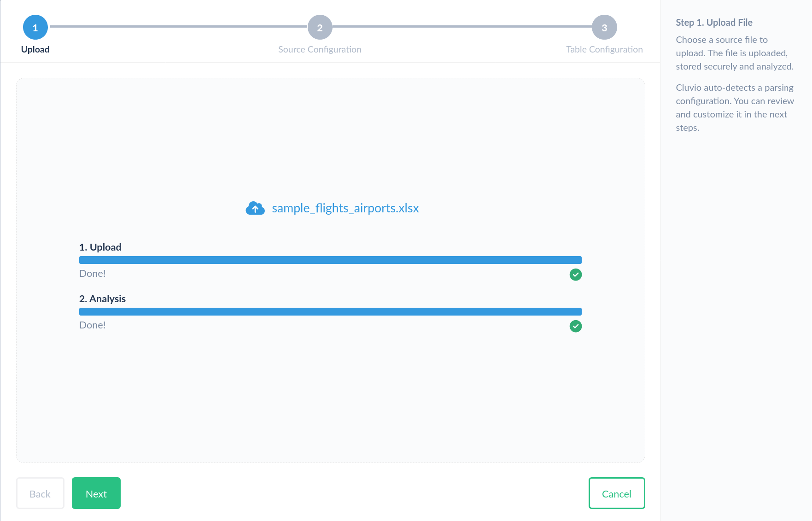Viewport: 812px width, 521px height.
Task: Cancel the upload wizard
Action: [616, 493]
